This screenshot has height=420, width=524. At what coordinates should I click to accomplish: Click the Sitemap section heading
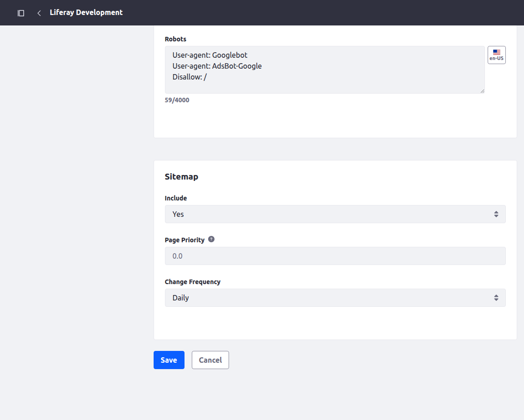click(x=181, y=177)
